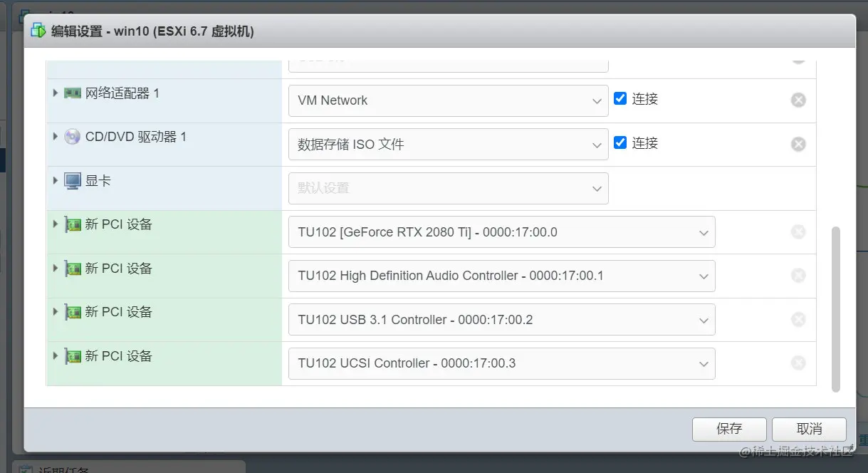Click the dialog's vertical scrollbar thumb

click(836, 309)
